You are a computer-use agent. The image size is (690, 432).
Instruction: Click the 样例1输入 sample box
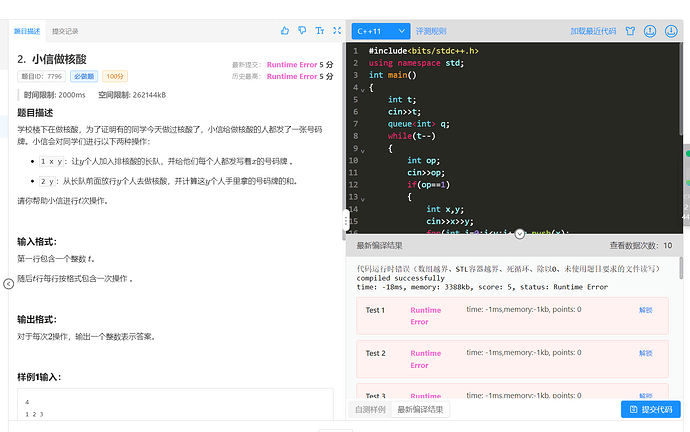tap(175, 404)
